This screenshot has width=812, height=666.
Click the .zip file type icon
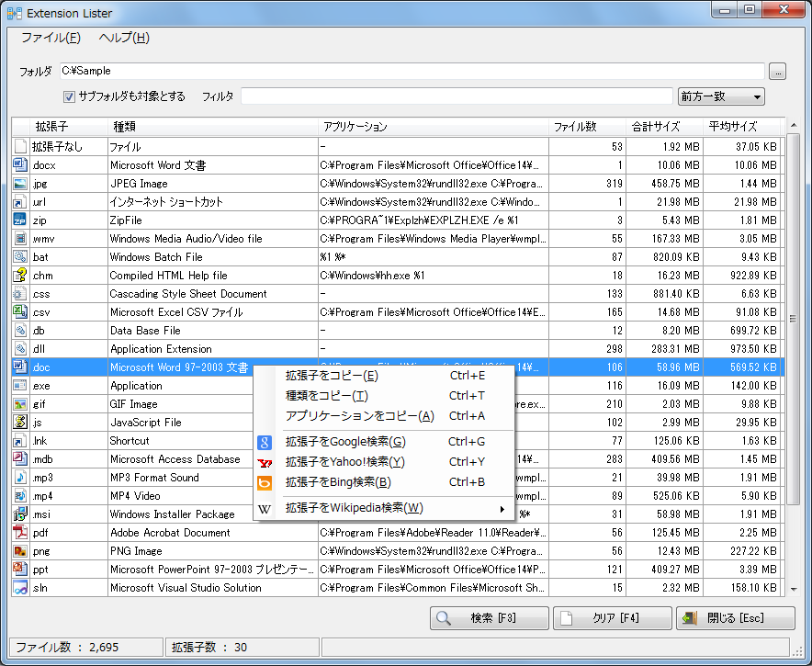(x=20, y=220)
